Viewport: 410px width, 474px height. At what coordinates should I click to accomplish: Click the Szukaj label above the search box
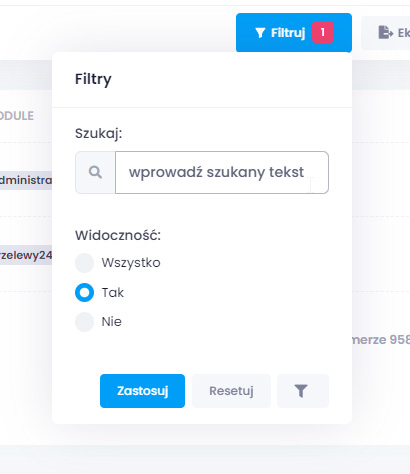[x=99, y=134]
